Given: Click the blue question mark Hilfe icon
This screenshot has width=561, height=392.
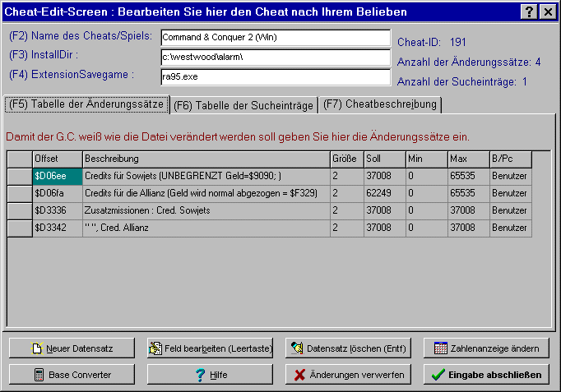Looking at the screenshot, I should tap(201, 375).
